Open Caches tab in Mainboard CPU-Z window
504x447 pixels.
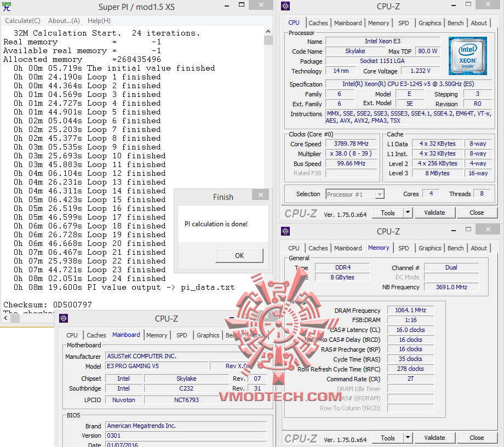click(96, 335)
